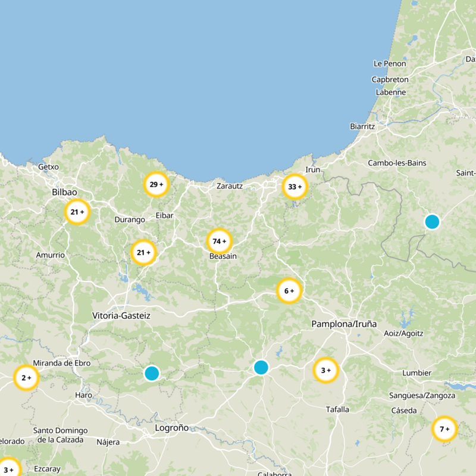Image resolution: width=476 pixels, height=476 pixels.
Task: Click the Amurrio label
Action: 51,255
